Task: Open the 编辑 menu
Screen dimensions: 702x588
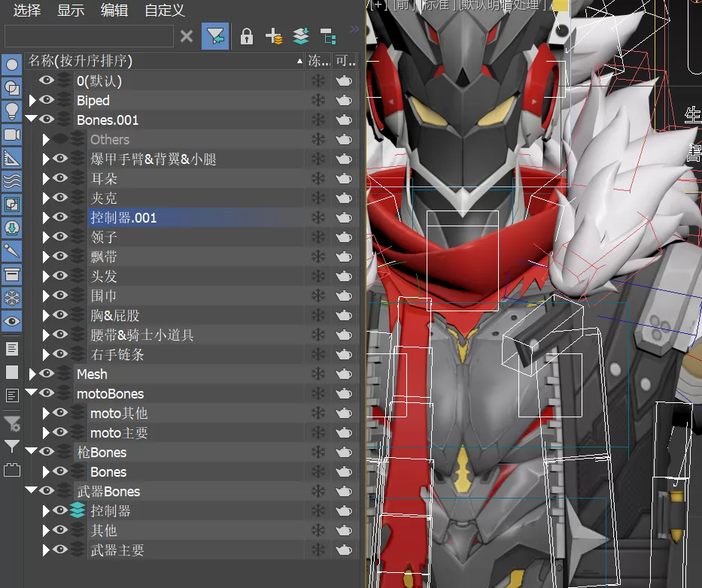Action: 114,10
